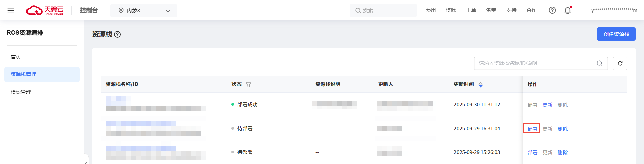This screenshot has width=644, height=164.
Task: Open the status column filter icon
Action: (x=248, y=85)
